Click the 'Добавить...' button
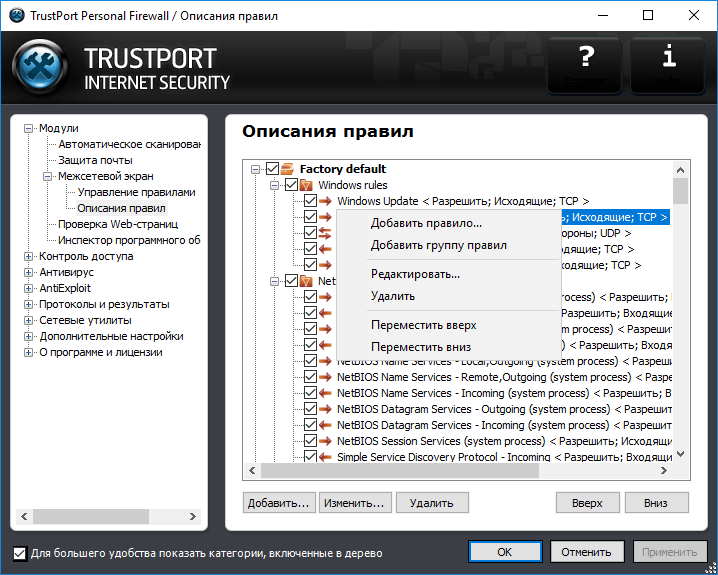Image resolution: width=718 pixels, height=575 pixels. [279, 503]
